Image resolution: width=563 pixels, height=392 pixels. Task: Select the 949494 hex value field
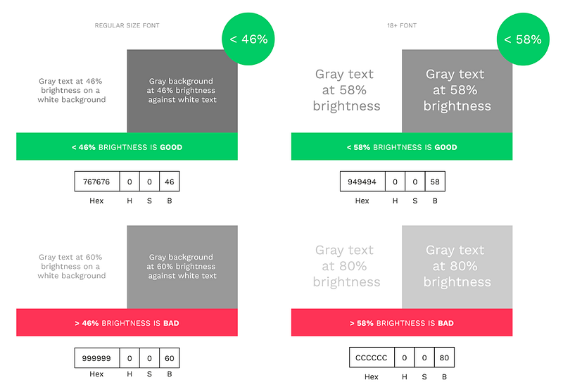[362, 182]
